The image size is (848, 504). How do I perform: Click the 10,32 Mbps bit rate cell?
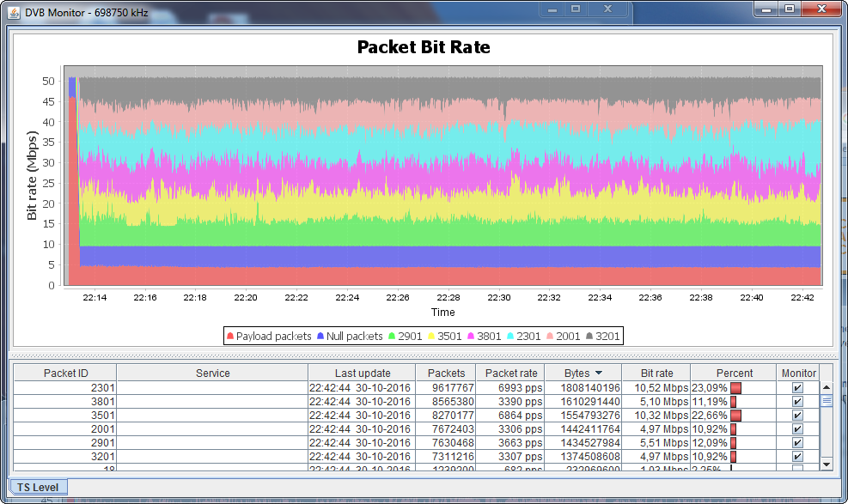pyautogui.click(x=656, y=416)
